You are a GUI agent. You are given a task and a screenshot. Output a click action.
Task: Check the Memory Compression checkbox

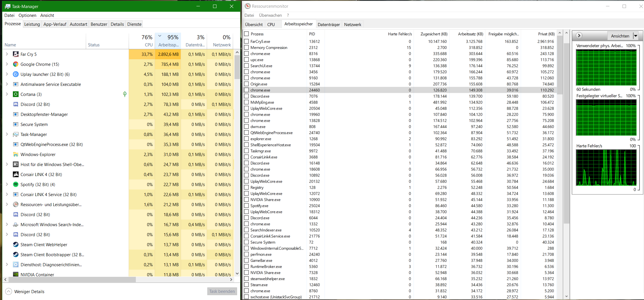[246, 48]
